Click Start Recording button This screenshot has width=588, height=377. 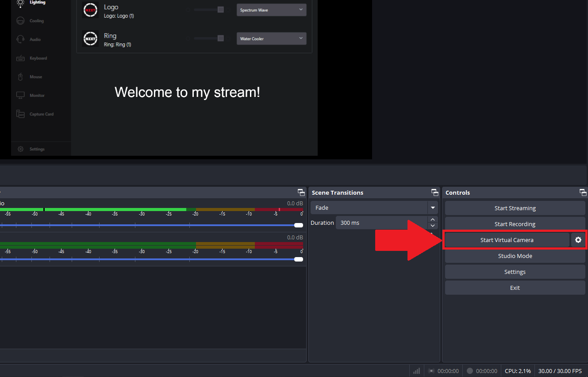(x=515, y=224)
